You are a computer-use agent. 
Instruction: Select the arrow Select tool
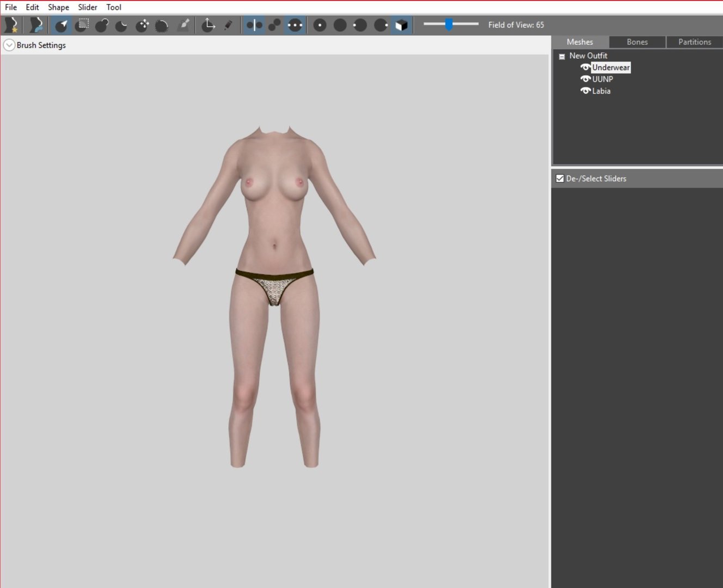pyautogui.click(x=62, y=25)
